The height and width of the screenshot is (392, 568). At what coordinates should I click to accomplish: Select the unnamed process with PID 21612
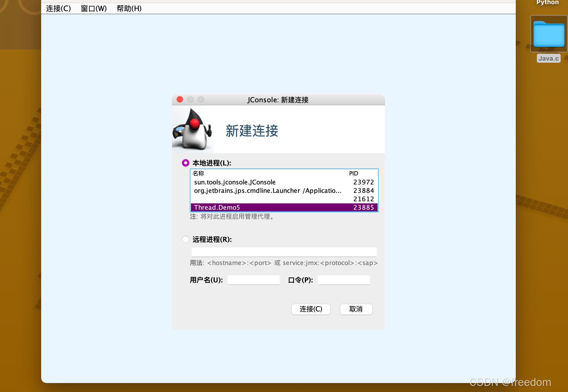coord(284,199)
